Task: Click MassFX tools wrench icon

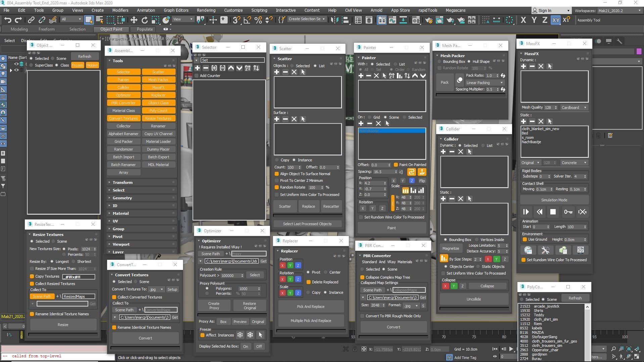Action: pos(546,250)
